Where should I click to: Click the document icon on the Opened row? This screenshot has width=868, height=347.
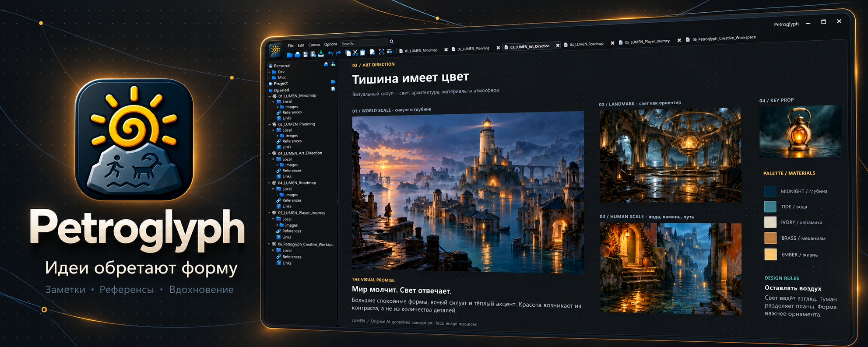coord(333,89)
